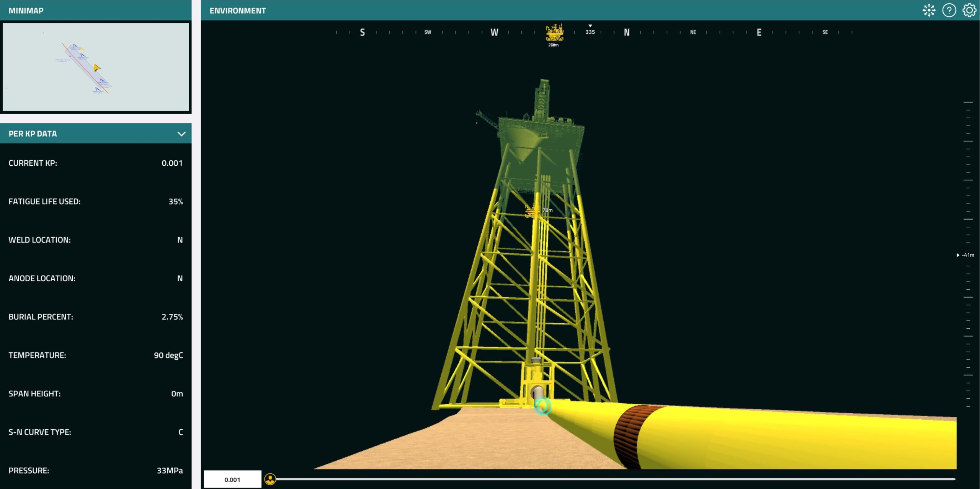Click the help question-mark icon
Image resolution: width=980 pixels, height=489 pixels.
tap(949, 10)
